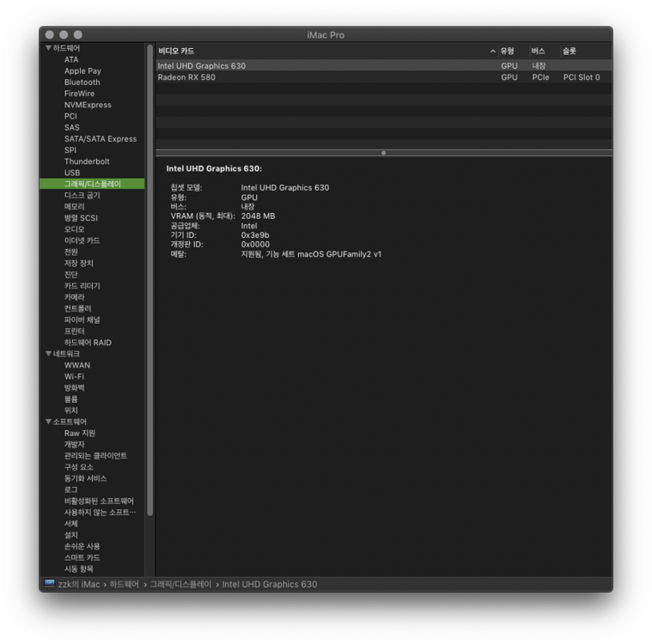Click the 유형 column header

[507, 52]
